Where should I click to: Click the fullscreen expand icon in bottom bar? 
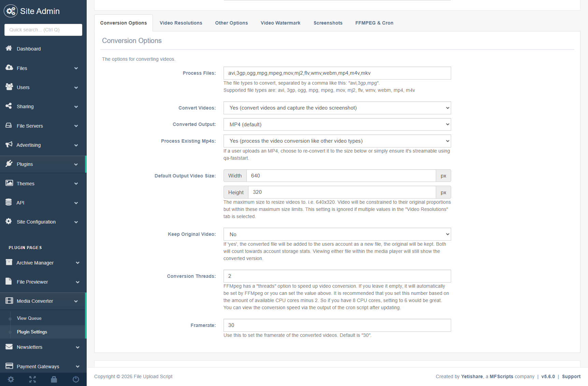[32, 379]
